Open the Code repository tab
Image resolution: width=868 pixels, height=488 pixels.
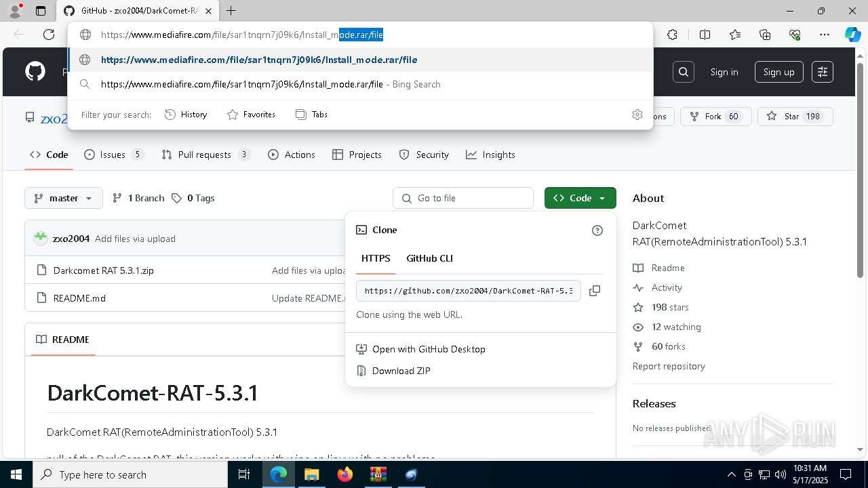[x=49, y=155]
